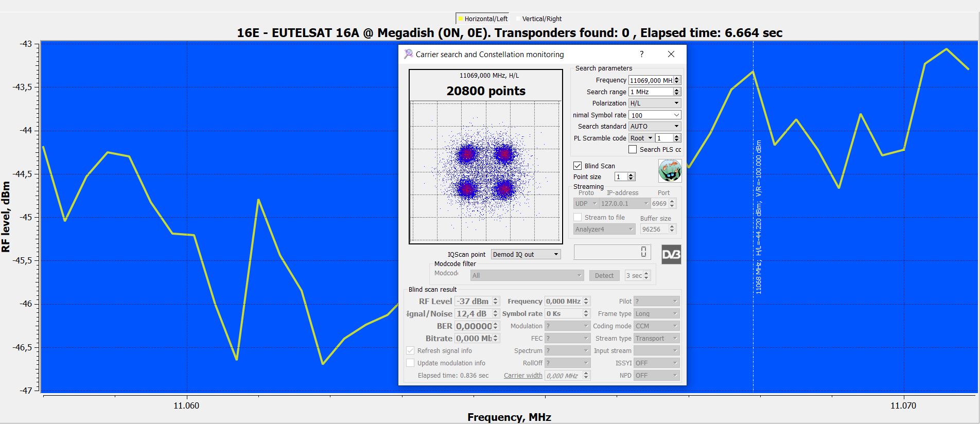Tick the Stream to file checkbox

577,217
